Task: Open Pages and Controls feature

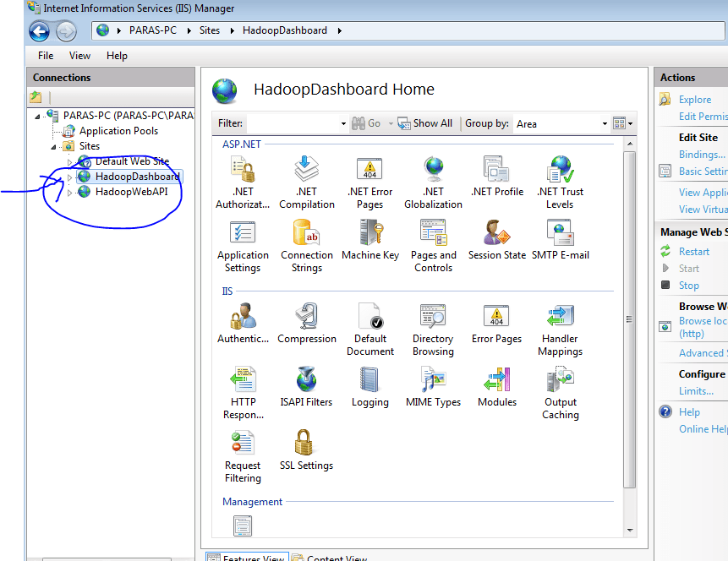Action: tap(433, 246)
